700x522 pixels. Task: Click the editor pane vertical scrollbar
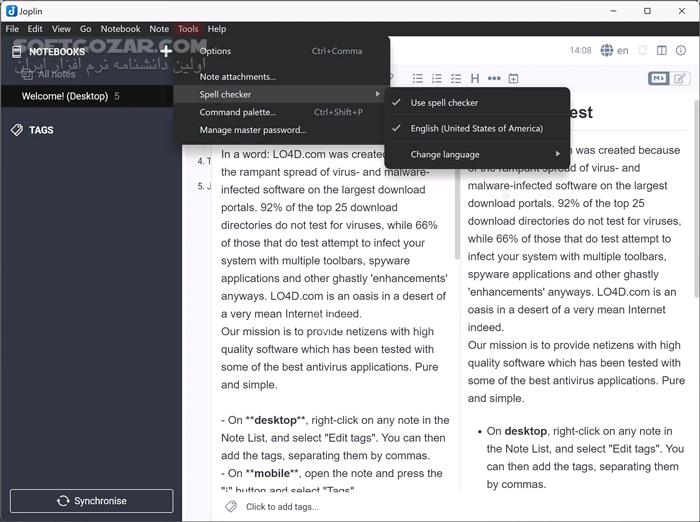[x=457, y=214]
